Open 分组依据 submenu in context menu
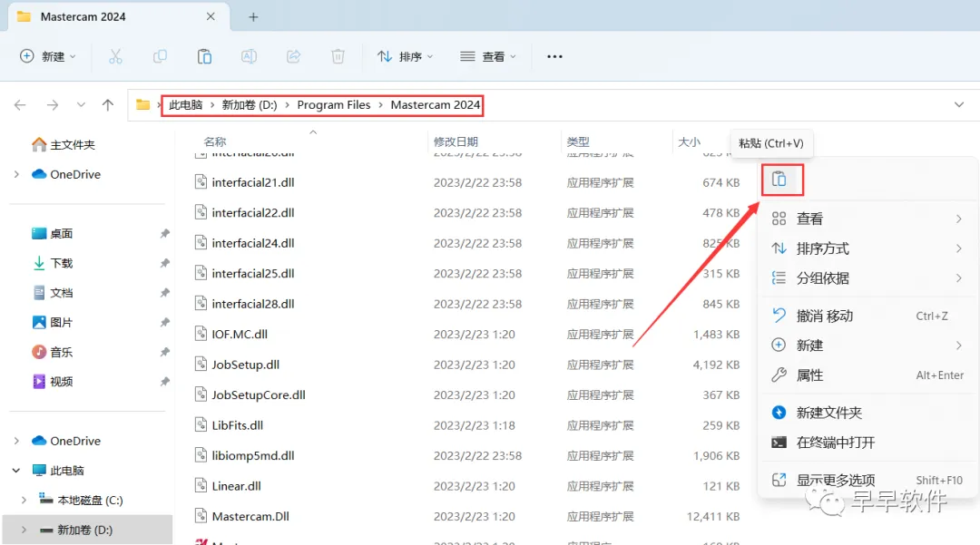Viewport: 980px width, 545px height. click(x=867, y=277)
